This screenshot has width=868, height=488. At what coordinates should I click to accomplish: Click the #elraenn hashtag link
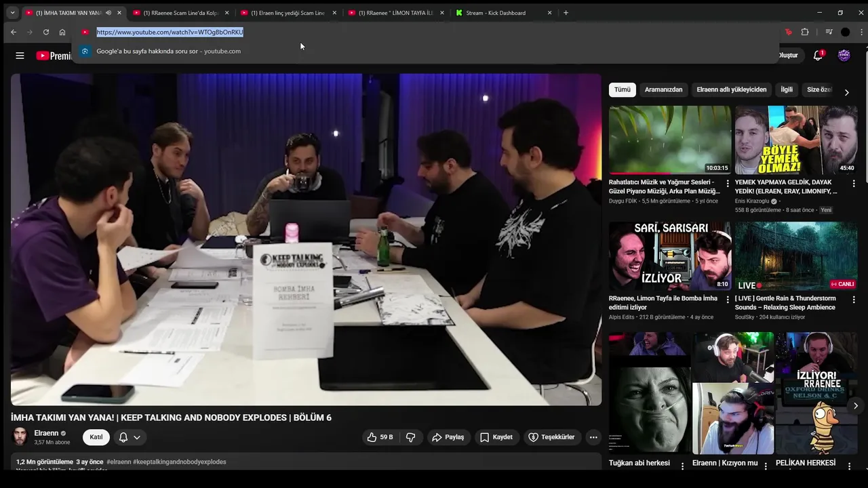(119, 462)
